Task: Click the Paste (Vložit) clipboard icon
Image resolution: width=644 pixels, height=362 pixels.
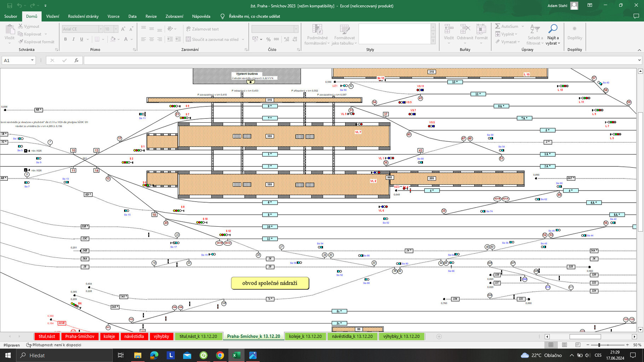Action: pos(10,34)
